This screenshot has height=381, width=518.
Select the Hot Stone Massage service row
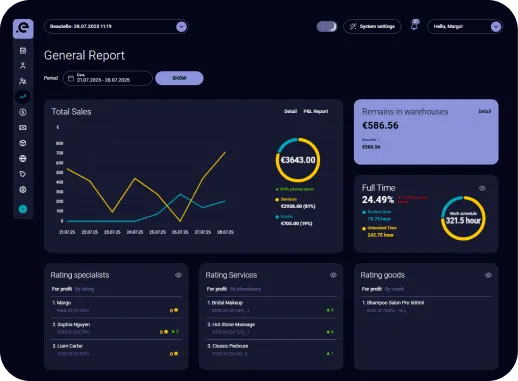271,328
